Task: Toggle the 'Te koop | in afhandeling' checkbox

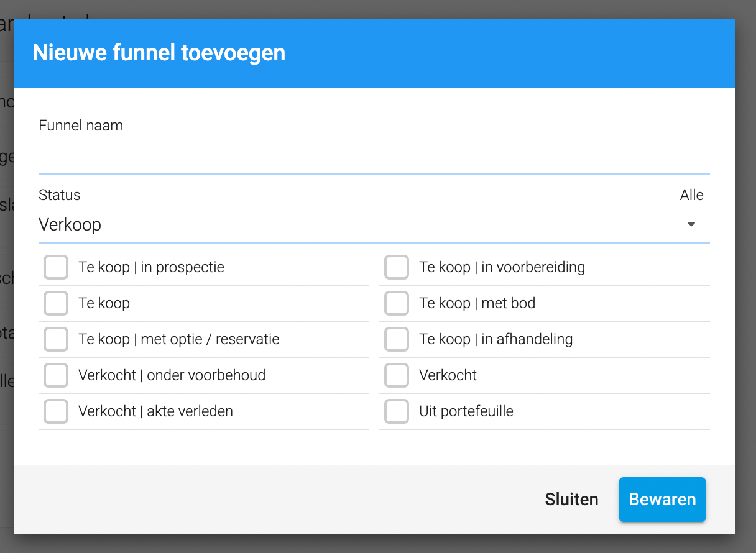Action: [x=397, y=340]
